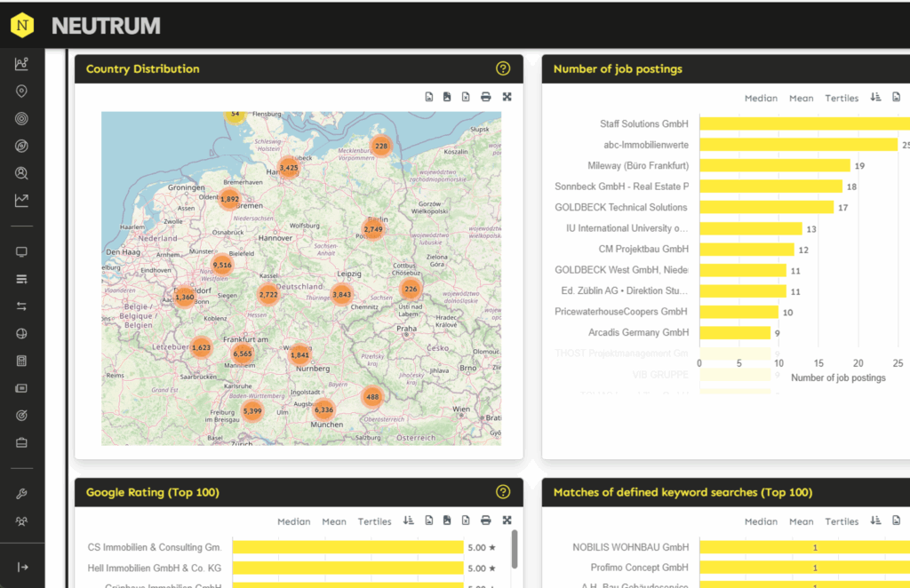Click the logout arrow icon in sidebar
The width and height of the screenshot is (910, 588).
point(22,568)
